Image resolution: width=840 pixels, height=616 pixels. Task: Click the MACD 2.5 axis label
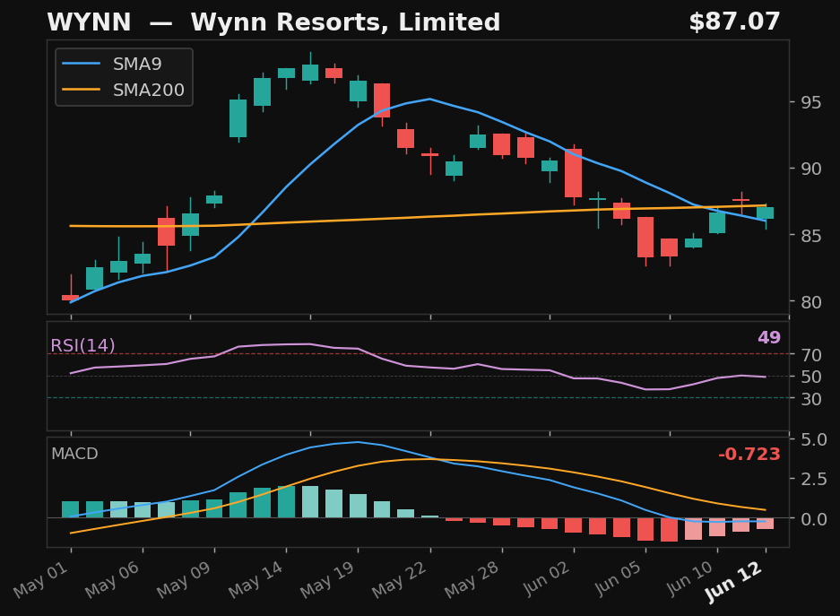(814, 479)
